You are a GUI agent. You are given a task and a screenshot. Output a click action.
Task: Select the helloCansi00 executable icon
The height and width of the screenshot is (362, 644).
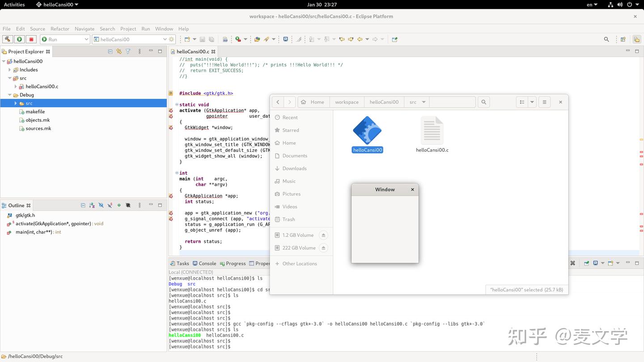(x=367, y=130)
